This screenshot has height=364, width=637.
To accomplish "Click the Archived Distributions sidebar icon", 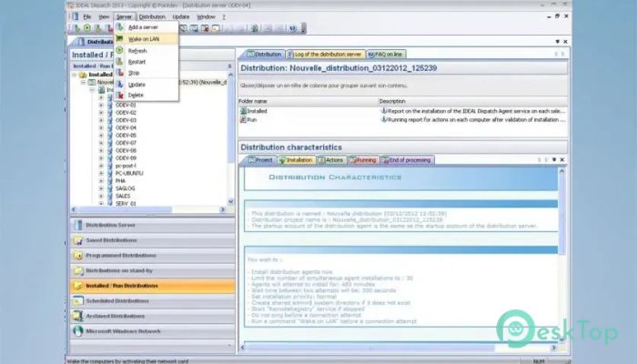I will coord(78,316).
